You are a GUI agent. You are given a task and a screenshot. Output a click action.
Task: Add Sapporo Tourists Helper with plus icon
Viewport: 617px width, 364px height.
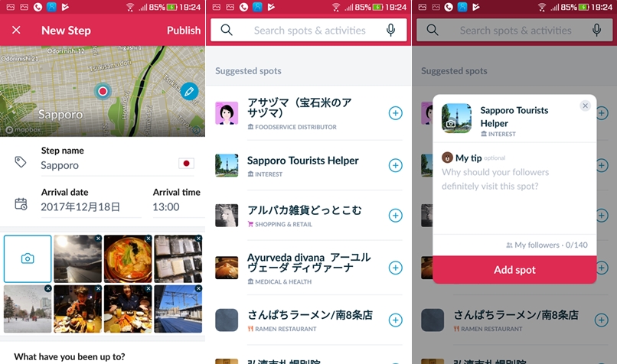pos(396,165)
